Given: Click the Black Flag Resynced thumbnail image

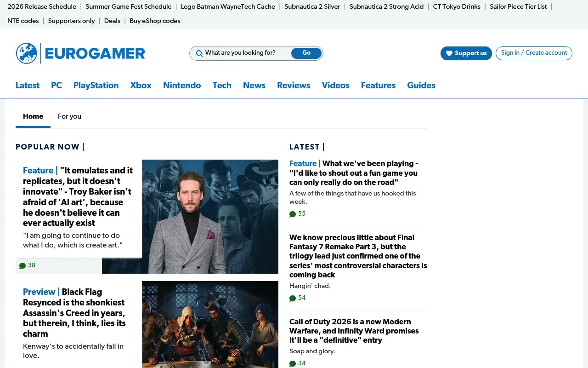Looking at the screenshot, I should [x=210, y=324].
